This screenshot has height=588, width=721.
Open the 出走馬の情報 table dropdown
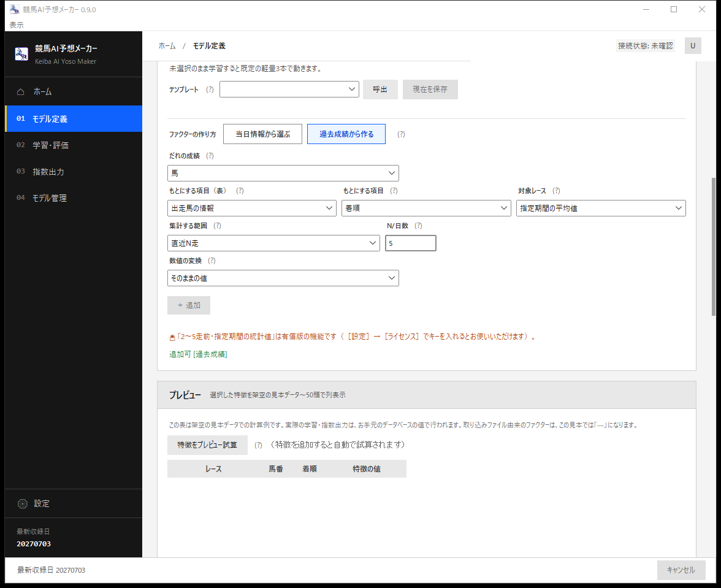click(251, 208)
